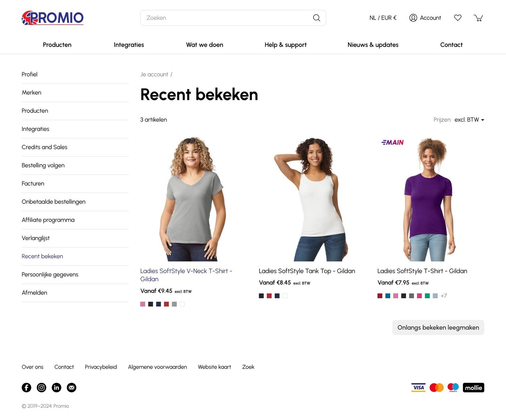The width and height of the screenshot is (506, 420).
Task: Click Onlangs bekeken leegmaken button
Action: click(438, 327)
